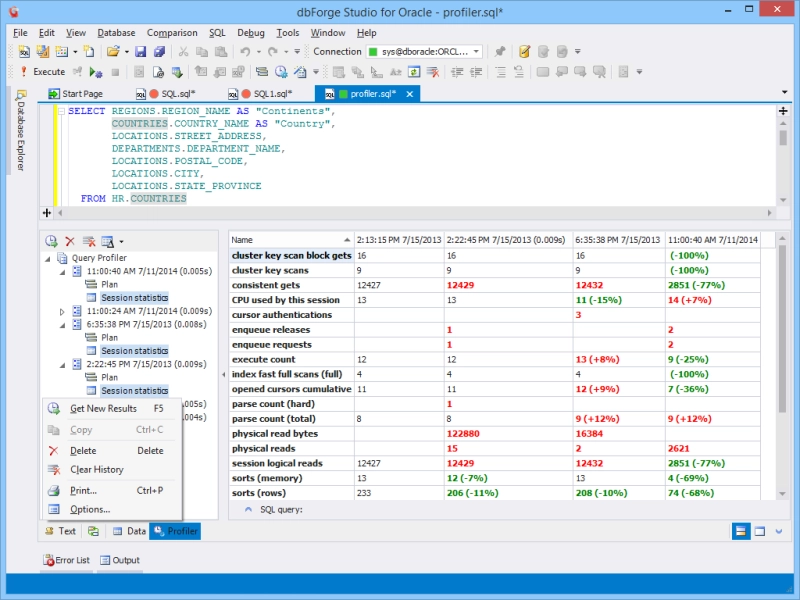Screen dimensions: 800x600
Task: Switch to the Text view tab
Action: click(x=60, y=531)
